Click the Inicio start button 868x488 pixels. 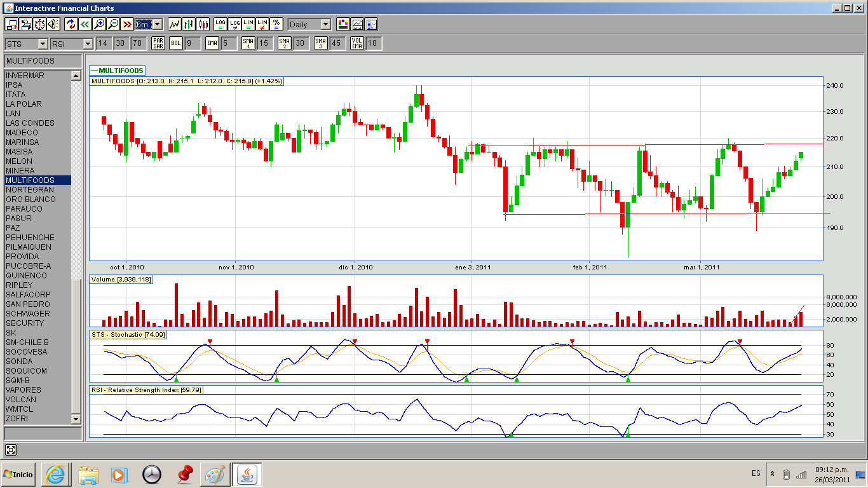pyautogui.click(x=18, y=474)
